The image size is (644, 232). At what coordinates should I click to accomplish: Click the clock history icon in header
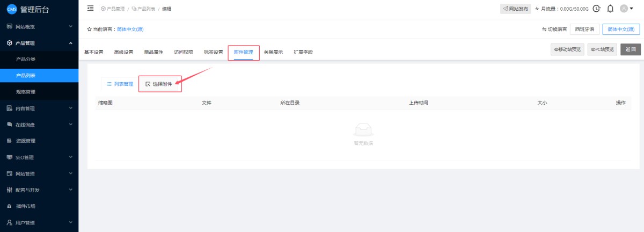596,9
